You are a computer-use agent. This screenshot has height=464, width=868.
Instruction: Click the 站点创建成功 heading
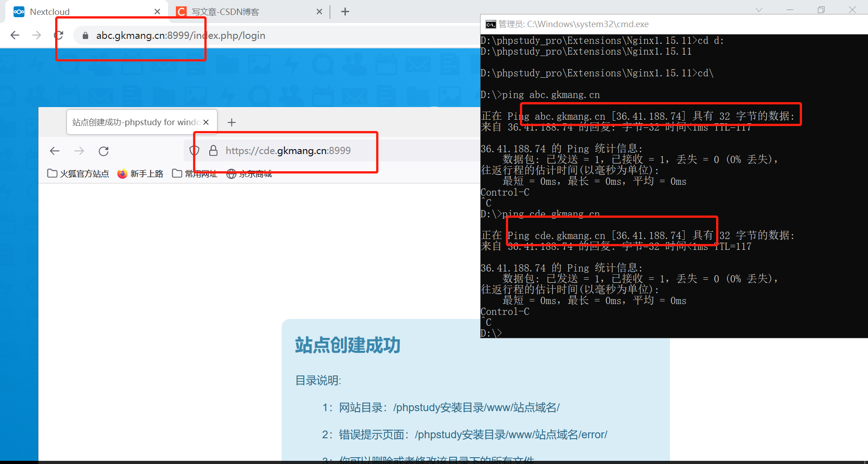(348, 345)
